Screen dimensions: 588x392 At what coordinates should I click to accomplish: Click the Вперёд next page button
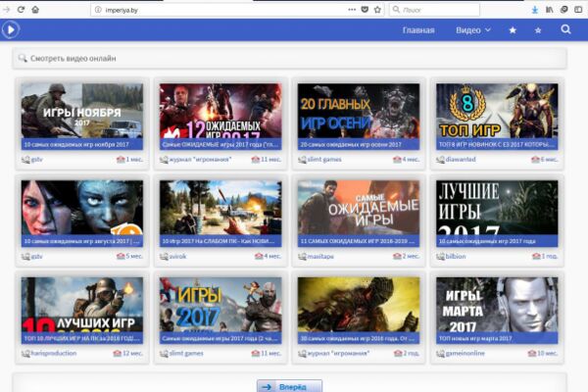pos(289,386)
